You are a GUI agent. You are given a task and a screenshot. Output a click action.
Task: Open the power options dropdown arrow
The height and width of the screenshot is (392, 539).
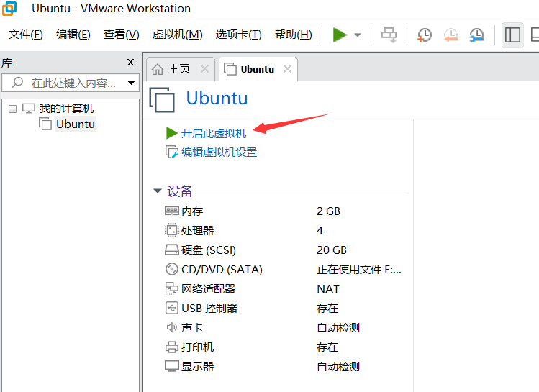[x=358, y=35]
